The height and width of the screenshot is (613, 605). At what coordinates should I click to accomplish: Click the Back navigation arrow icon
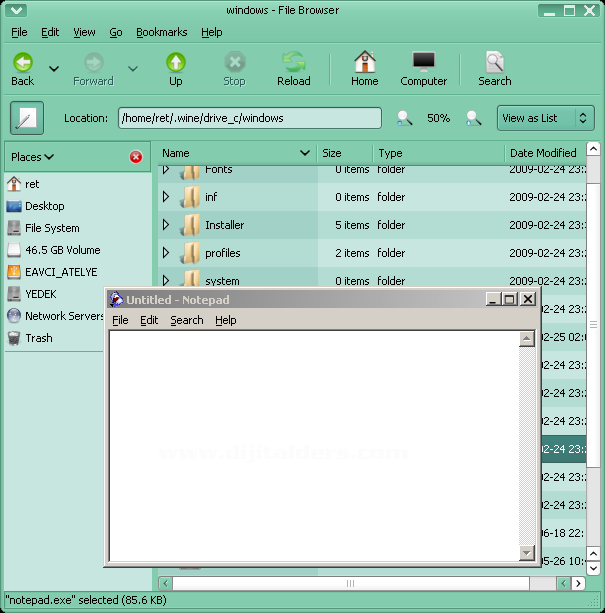22,62
